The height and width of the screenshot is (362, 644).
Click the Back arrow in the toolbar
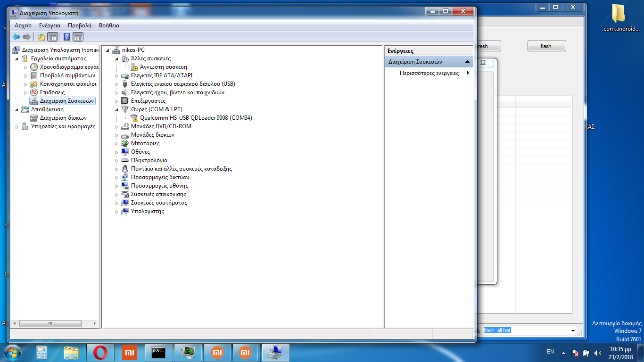pos(16,37)
